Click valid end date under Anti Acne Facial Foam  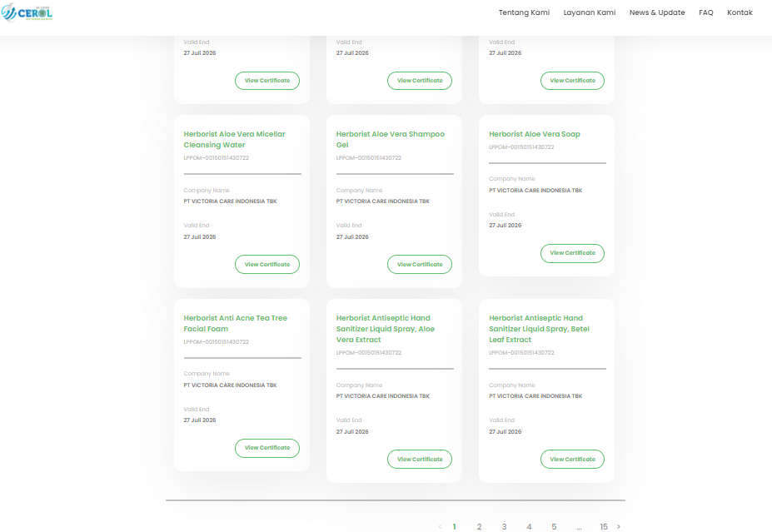pyautogui.click(x=199, y=420)
